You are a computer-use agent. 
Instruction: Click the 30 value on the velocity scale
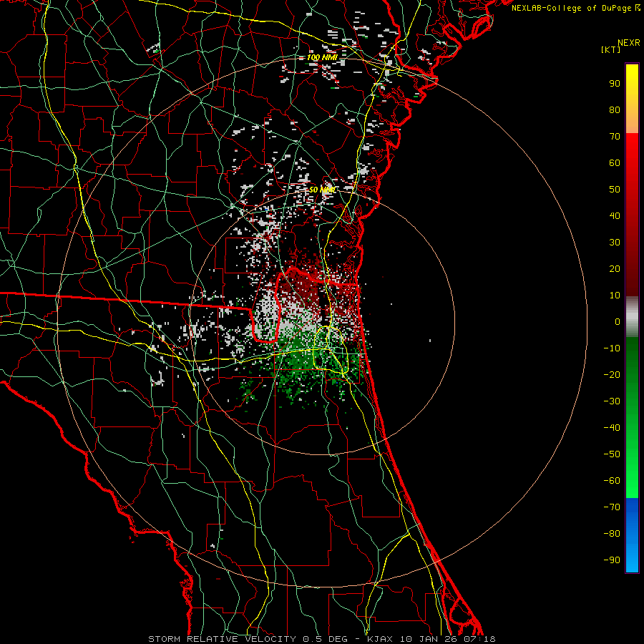tap(615, 243)
